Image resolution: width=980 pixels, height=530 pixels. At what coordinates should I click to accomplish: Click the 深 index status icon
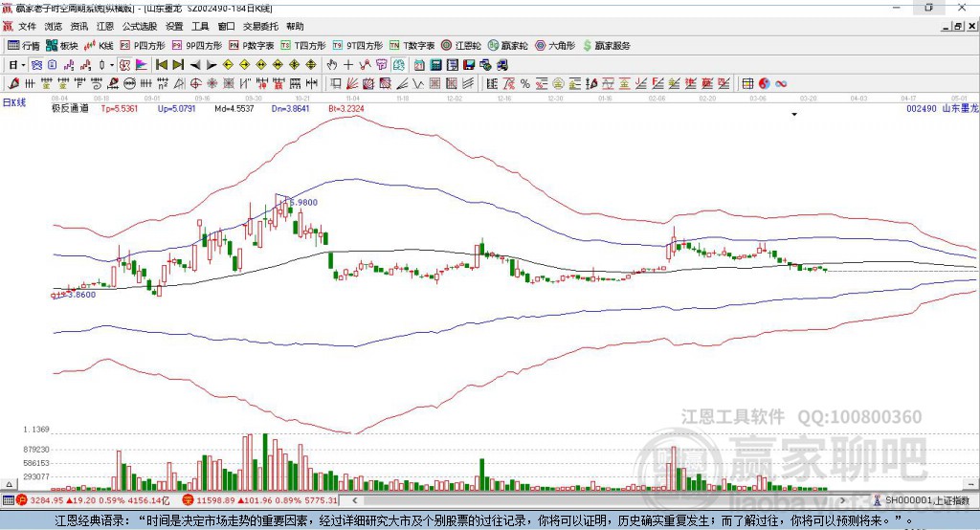point(189,500)
